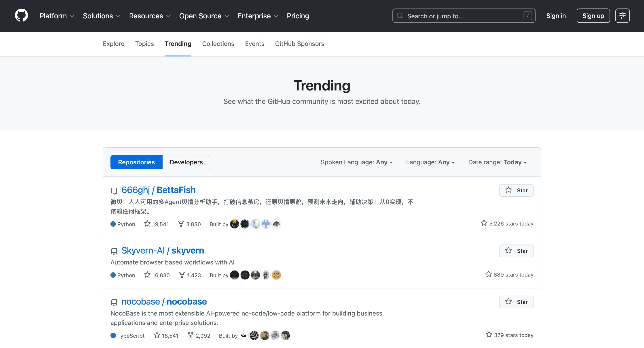This screenshot has width=644, height=348.
Task: Star the nocobase repository
Action: point(516,302)
